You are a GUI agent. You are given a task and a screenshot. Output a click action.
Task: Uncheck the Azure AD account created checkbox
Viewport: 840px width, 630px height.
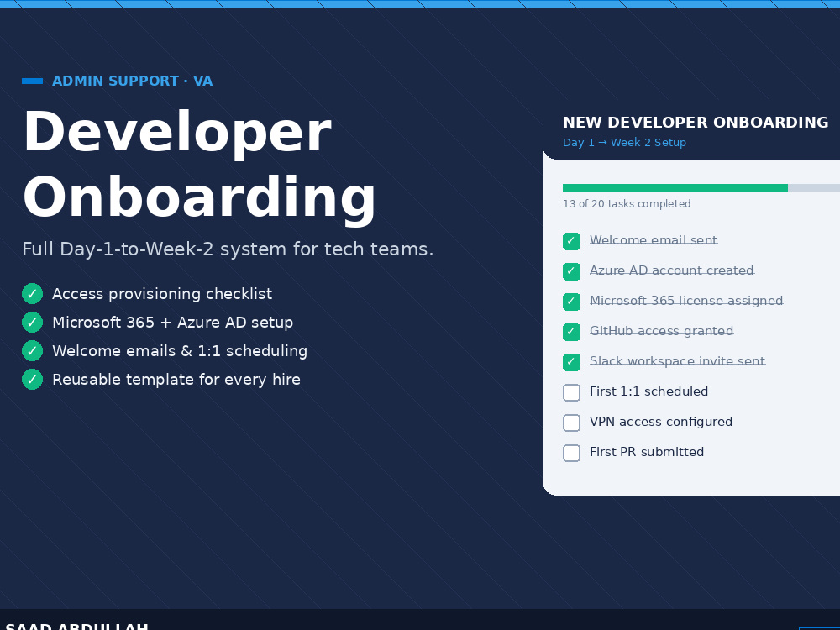pos(571,271)
